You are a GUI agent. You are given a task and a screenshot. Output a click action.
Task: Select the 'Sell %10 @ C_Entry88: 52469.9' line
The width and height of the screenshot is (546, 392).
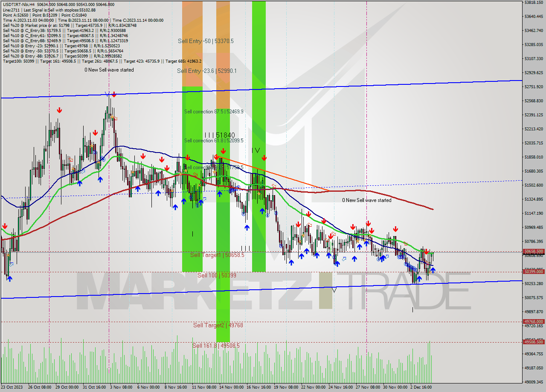point(65,41)
